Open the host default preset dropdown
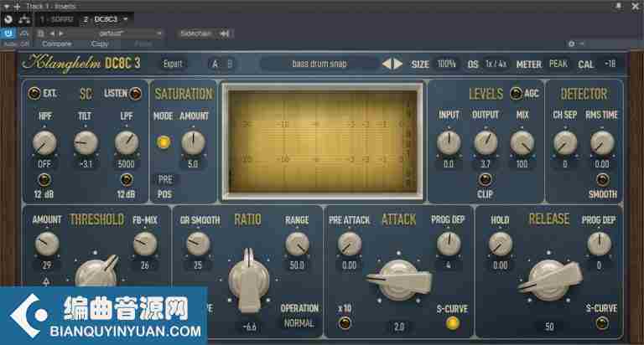The width and height of the screenshot is (644, 345). [114, 33]
